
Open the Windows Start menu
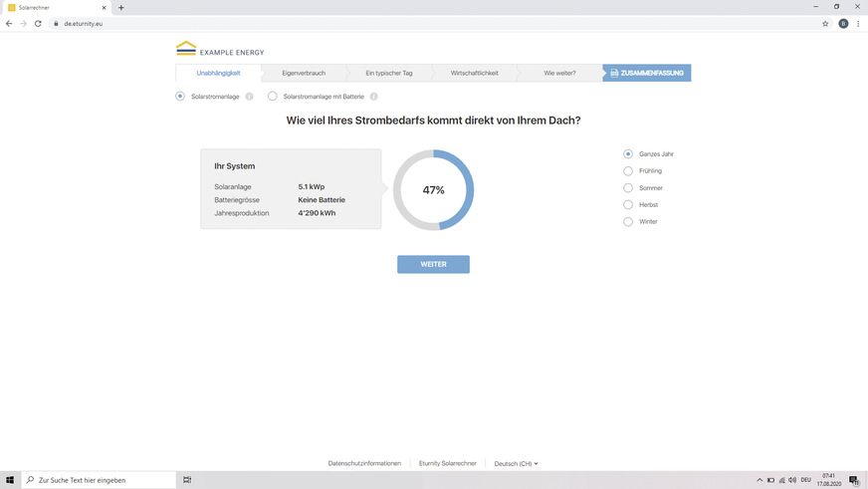coord(10,480)
